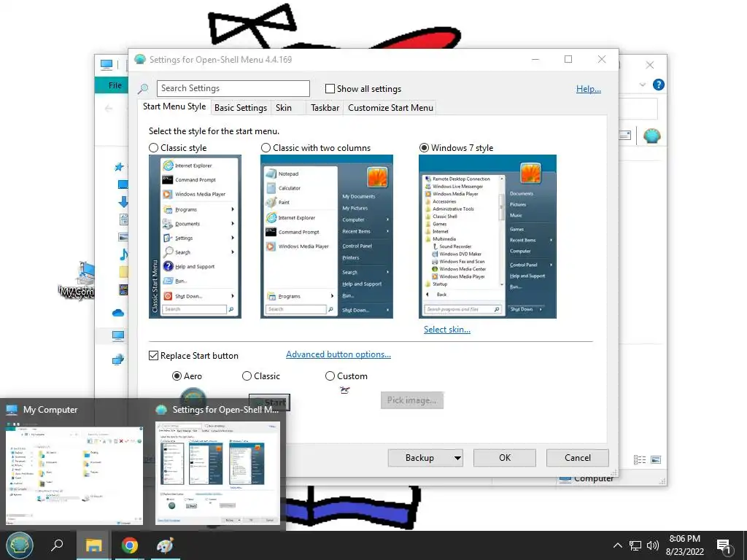The image size is (747, 560).
Task: Confirm settings with OK button
Action: click(x=505, y=458)
